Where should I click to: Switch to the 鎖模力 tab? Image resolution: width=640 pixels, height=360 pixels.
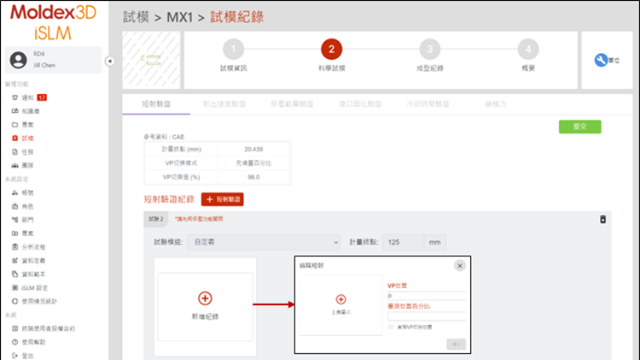(496, 104)
